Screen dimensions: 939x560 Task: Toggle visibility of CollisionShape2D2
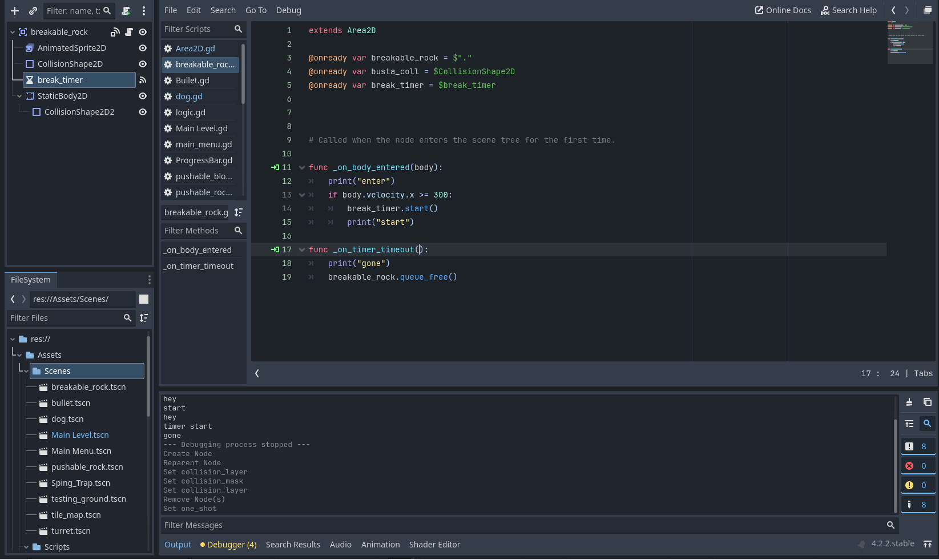pyautogui.click(x=142, y=112)
